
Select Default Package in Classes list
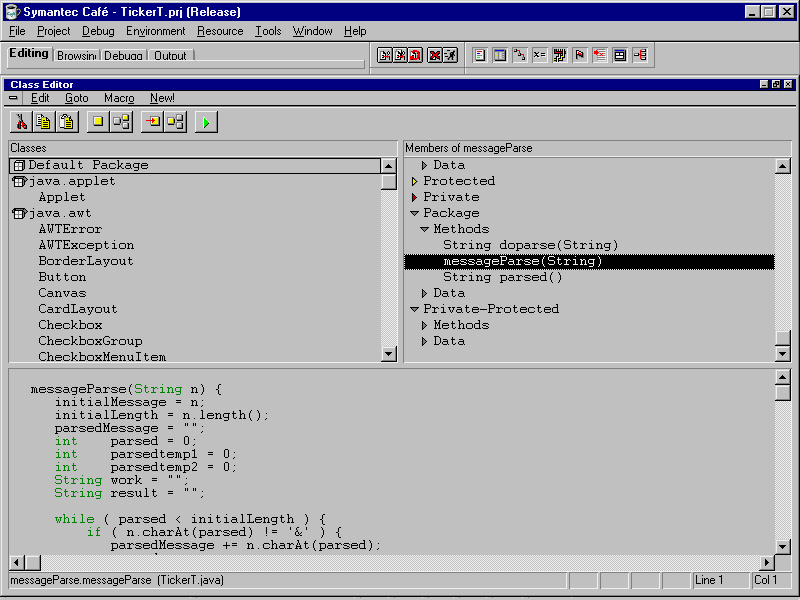point(195,165)
